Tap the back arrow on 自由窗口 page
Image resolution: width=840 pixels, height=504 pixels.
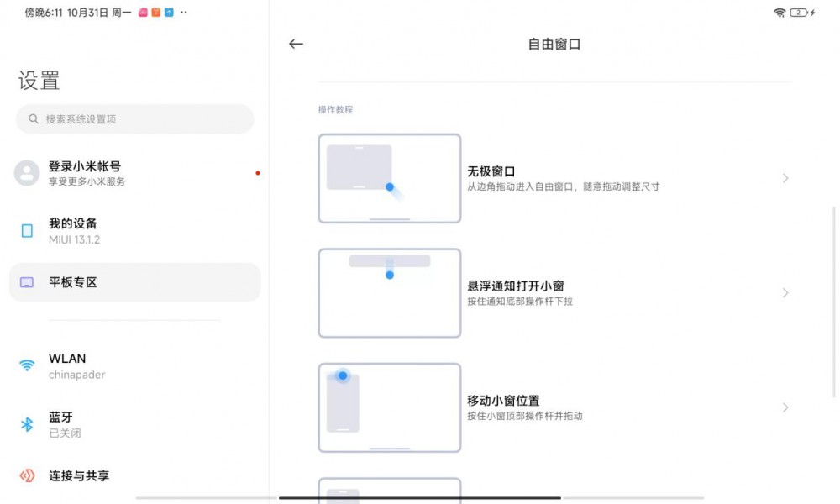click(x=296, y=44)
